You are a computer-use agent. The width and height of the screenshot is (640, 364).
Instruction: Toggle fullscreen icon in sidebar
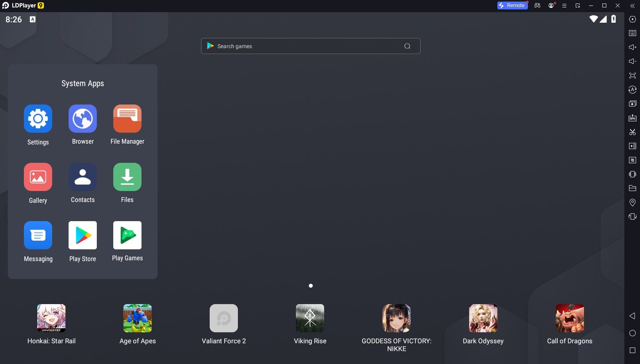pos(633,76)
